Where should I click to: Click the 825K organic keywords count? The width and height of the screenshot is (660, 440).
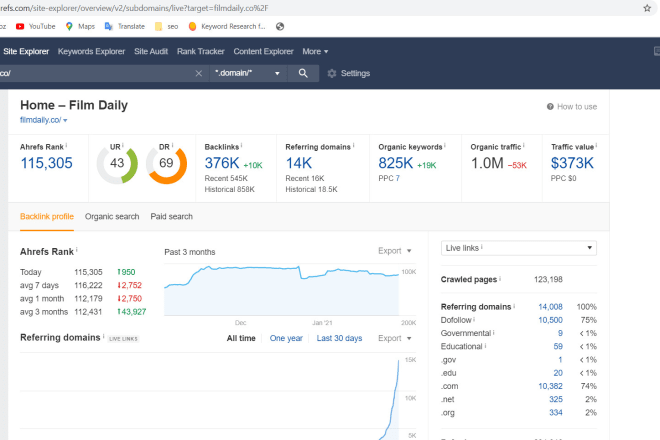pos(396,163)
